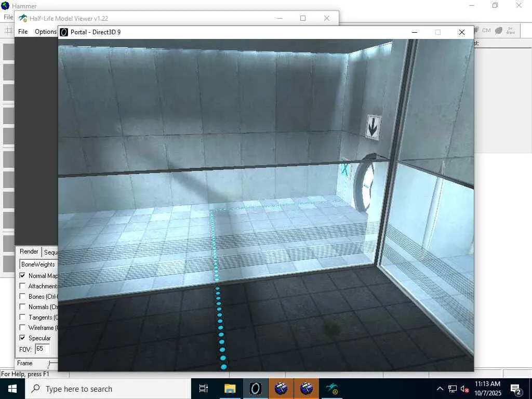Open Task View on the taskbar
This screenshot has height=399, width=532.
pos(204,389)
